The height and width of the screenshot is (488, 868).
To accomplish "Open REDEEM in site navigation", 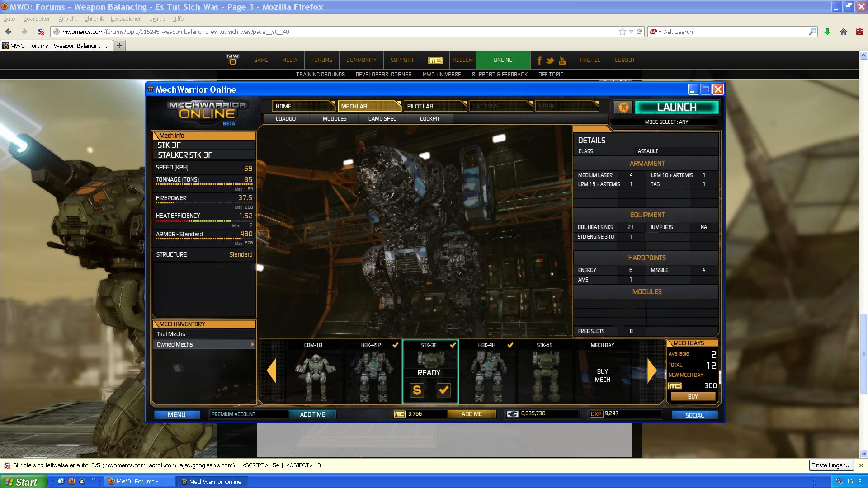I will tap(462, 60).
